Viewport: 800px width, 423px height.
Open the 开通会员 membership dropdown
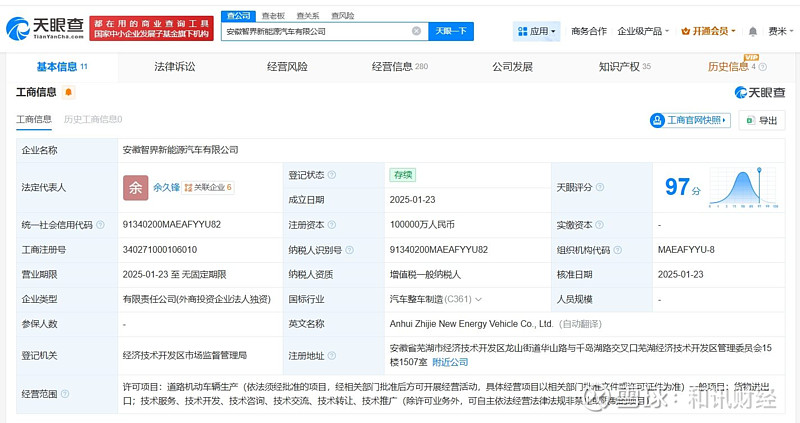click(x=710, y=31)
